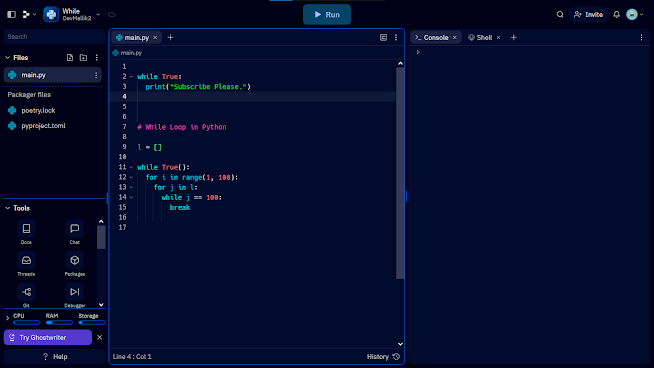
Task: Open the Docs tool
Action: coord(26,233)
